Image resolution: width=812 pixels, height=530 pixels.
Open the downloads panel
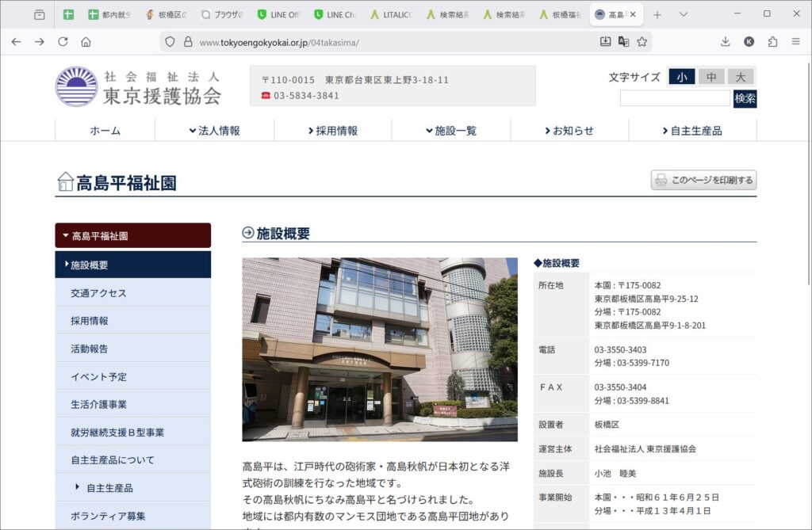click(x=726, y=42)
